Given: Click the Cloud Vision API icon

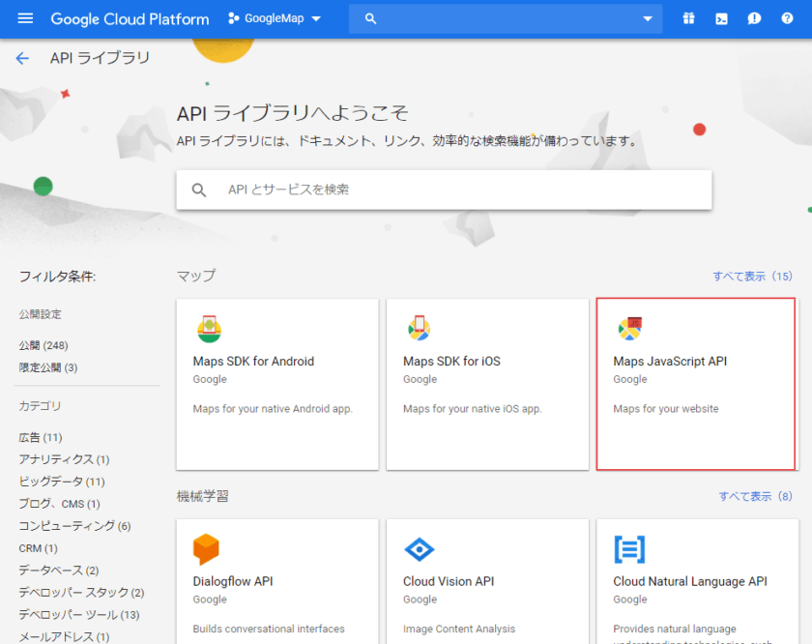Looking at the screenshot, I should tap(419, 549).
